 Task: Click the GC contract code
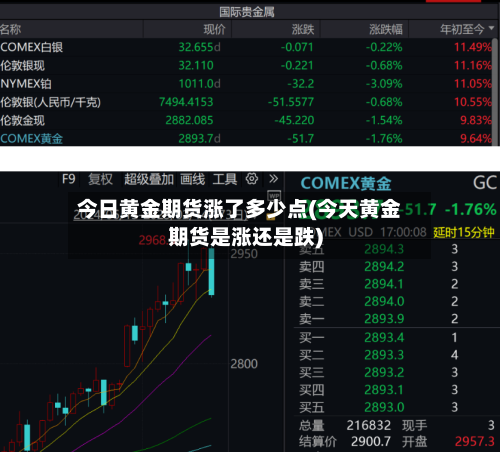[x=485, y=183]
